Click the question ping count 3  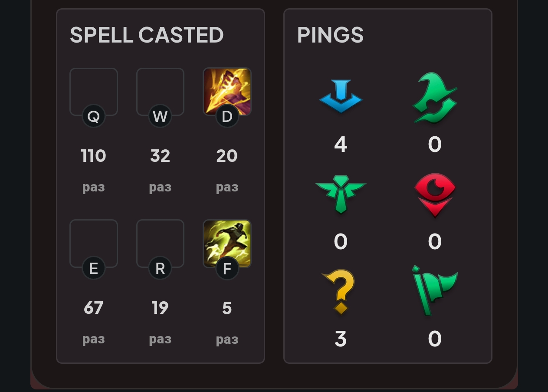341,339
